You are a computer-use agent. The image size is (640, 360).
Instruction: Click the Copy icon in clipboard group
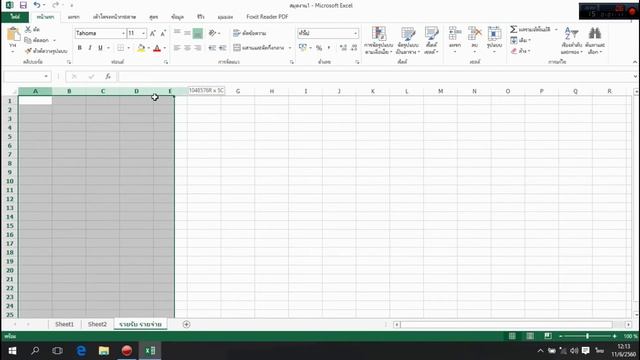28,40
